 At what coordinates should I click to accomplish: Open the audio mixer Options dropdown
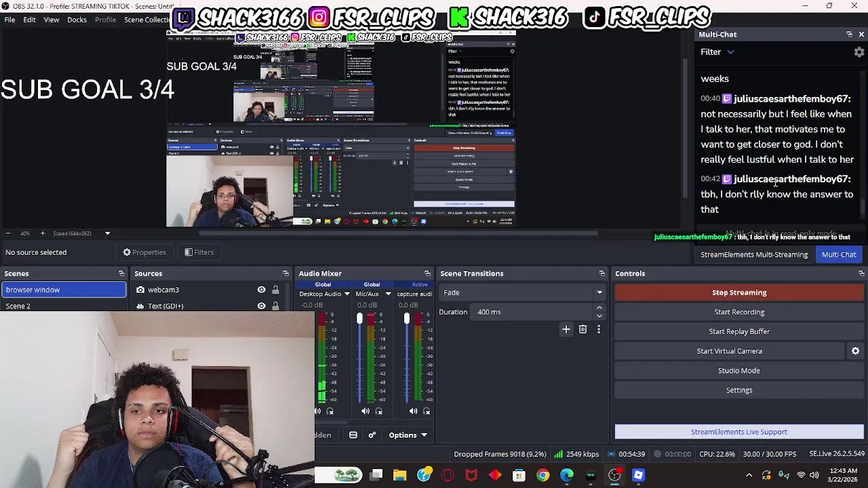pos(408,435)
